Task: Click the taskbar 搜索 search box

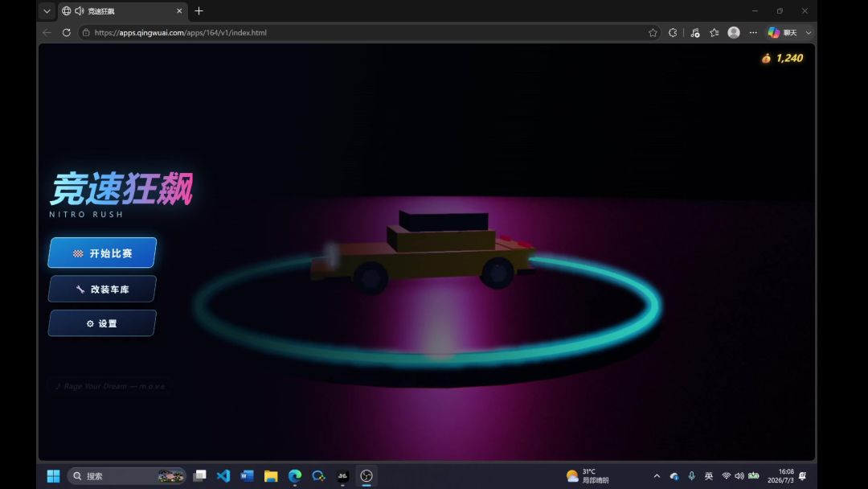Action: pos(127,476)
